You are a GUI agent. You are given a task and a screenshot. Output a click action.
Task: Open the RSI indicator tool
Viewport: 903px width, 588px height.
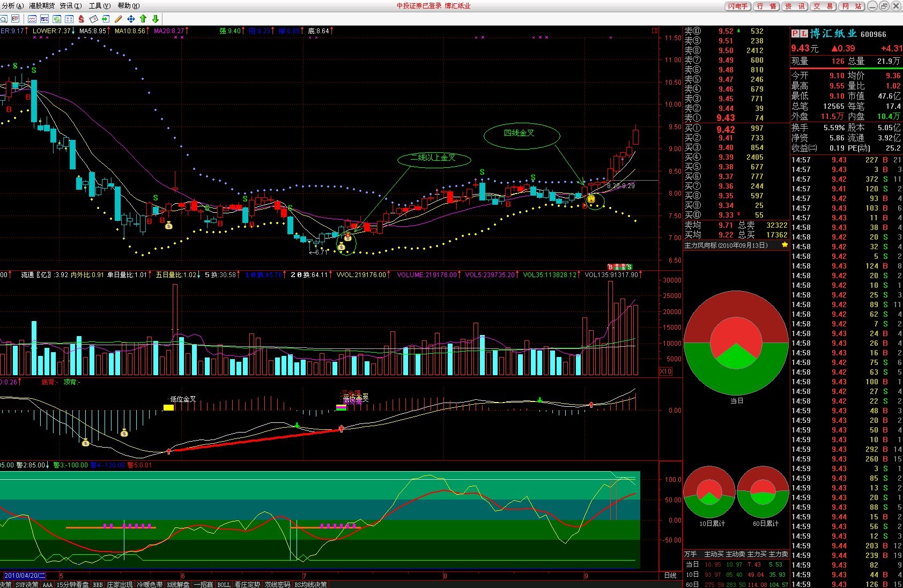tap(45, 19)
